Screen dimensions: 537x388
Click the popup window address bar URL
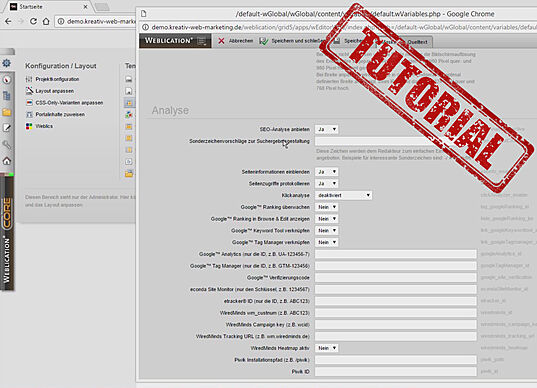tap(344, 27)
